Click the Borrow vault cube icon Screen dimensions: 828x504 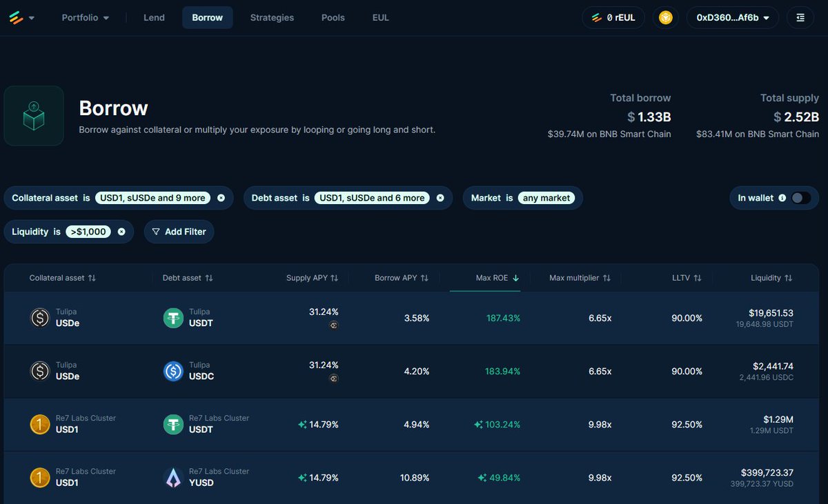pos(34,116)
